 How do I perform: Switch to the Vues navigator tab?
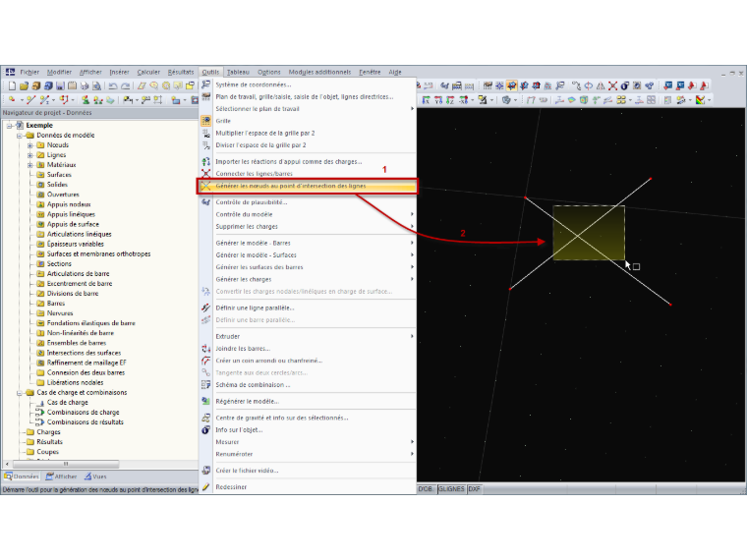click(95, 476)
